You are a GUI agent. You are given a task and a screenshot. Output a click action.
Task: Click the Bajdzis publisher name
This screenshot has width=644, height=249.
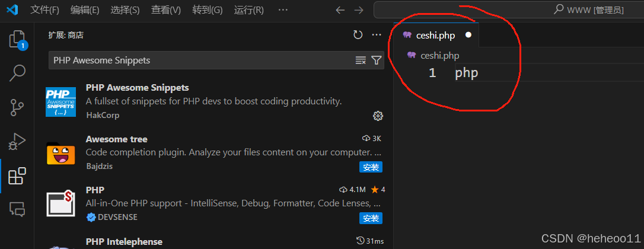(x=99, y=167)
